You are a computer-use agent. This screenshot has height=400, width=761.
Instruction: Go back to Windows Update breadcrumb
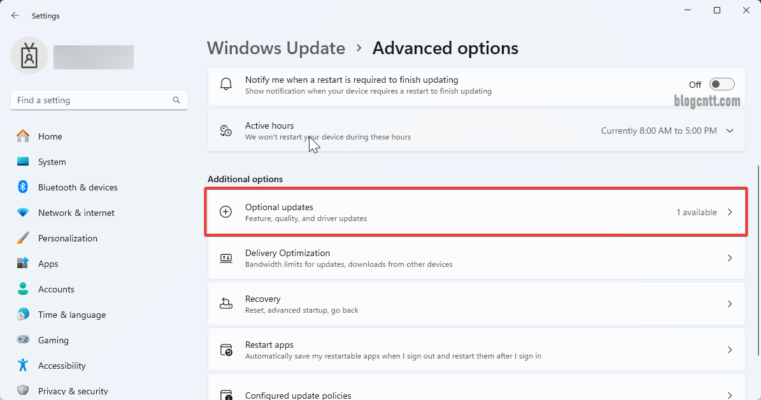[276, 47]
